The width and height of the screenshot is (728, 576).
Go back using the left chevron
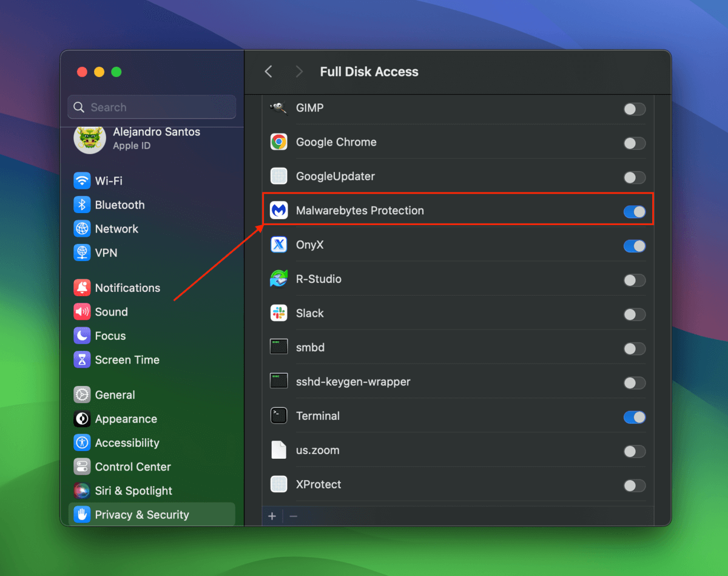(269, 72)
